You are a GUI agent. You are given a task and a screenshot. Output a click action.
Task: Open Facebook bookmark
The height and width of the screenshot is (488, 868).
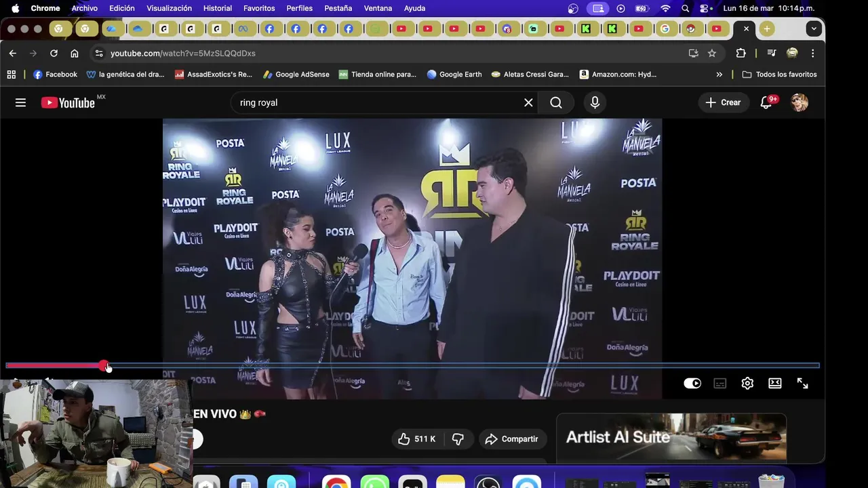tap(55, 75)
